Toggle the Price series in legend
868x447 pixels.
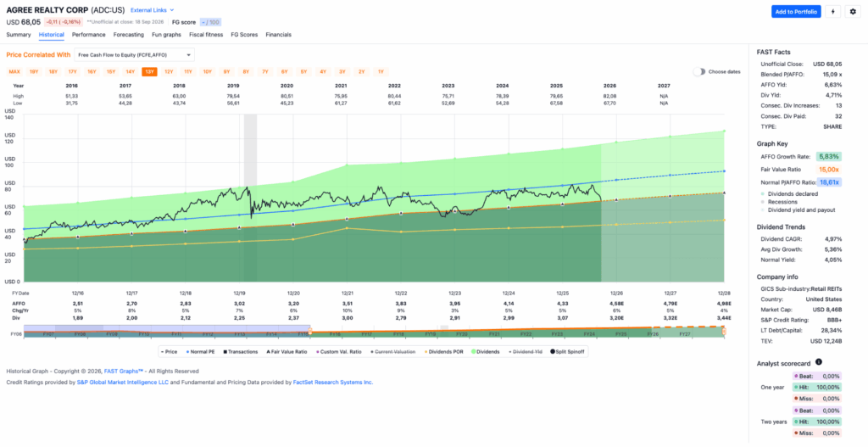click(169, 352)
